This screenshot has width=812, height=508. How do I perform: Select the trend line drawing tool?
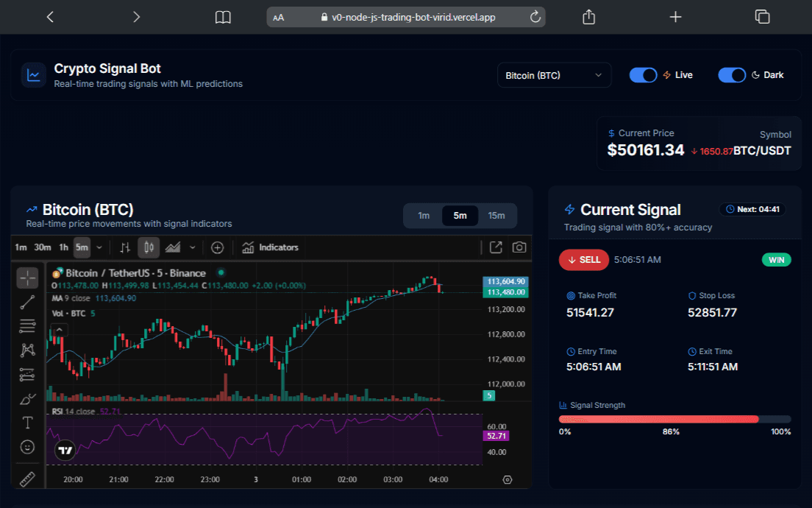click(x=27, y=302)
